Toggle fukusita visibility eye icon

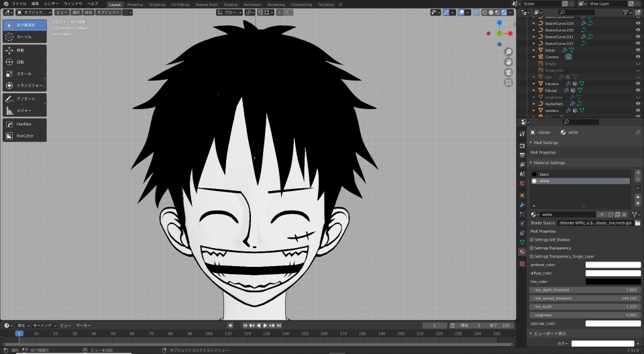pos(638,83)
